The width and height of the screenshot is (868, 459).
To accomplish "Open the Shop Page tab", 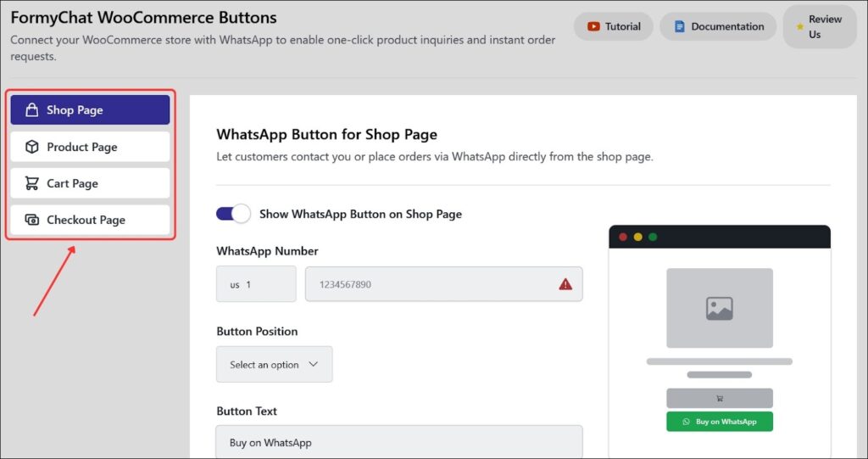I will (90, 109).
